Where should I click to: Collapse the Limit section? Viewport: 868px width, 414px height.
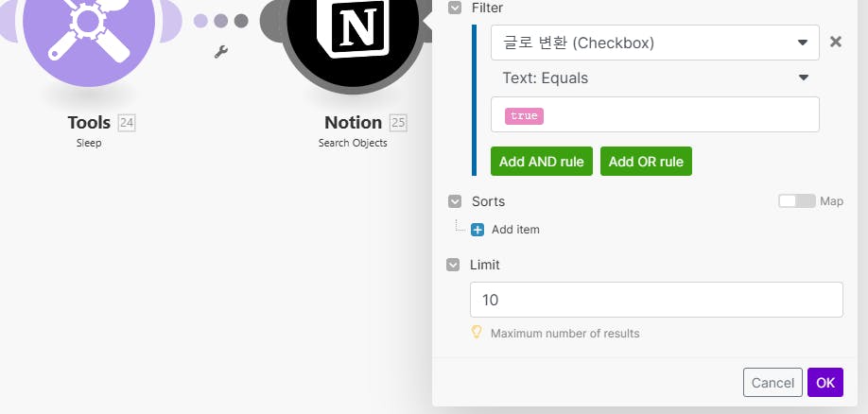(454, 265)
